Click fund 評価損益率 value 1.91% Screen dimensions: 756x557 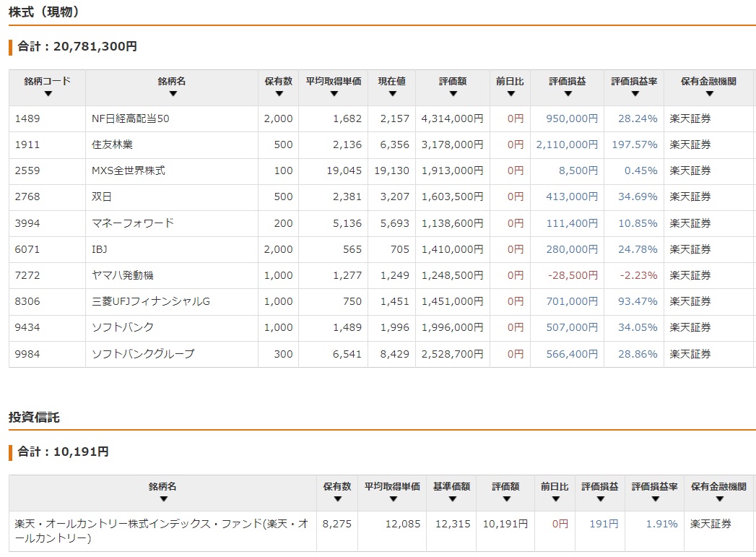pyautogui.click(x=662, y=524)
